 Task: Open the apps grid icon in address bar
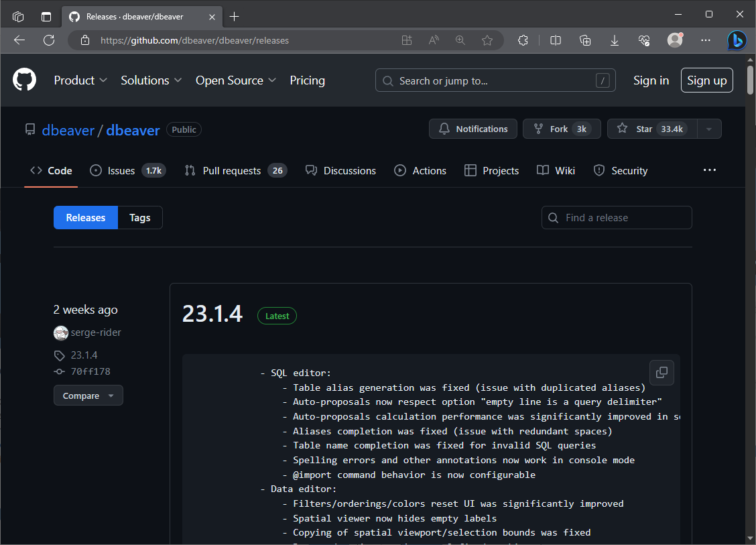pos(407,40)
